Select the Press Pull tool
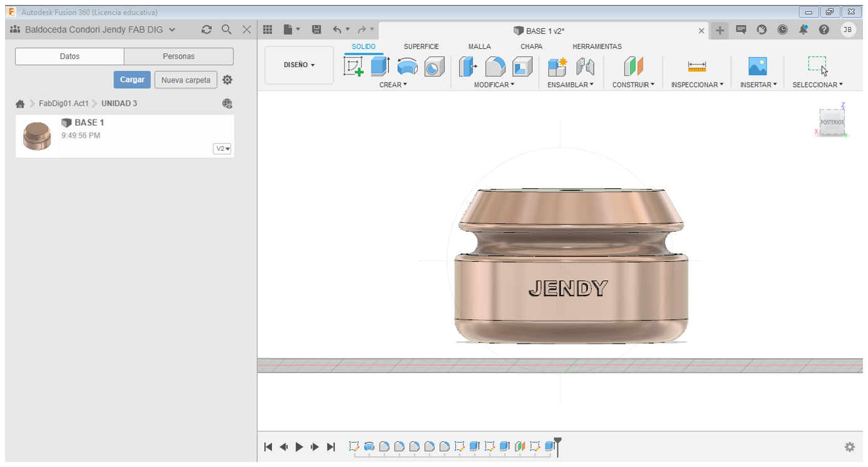Screen dimensions: 868x467 click(468, 66)
